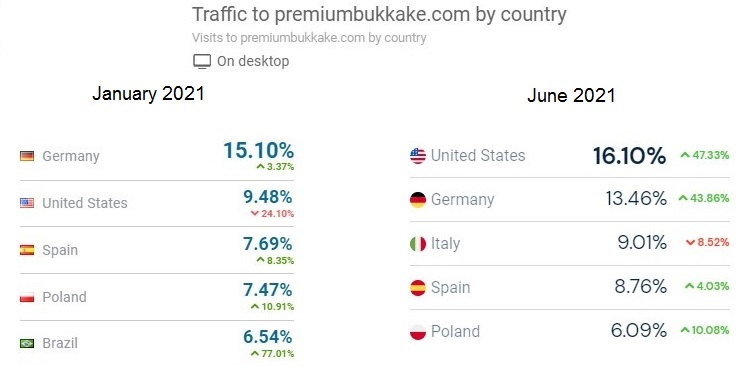This screenshot has height=367, width=739.
Task: Click the Germany flag in January list
Action: pyautogui.click(x=27, y=156)
